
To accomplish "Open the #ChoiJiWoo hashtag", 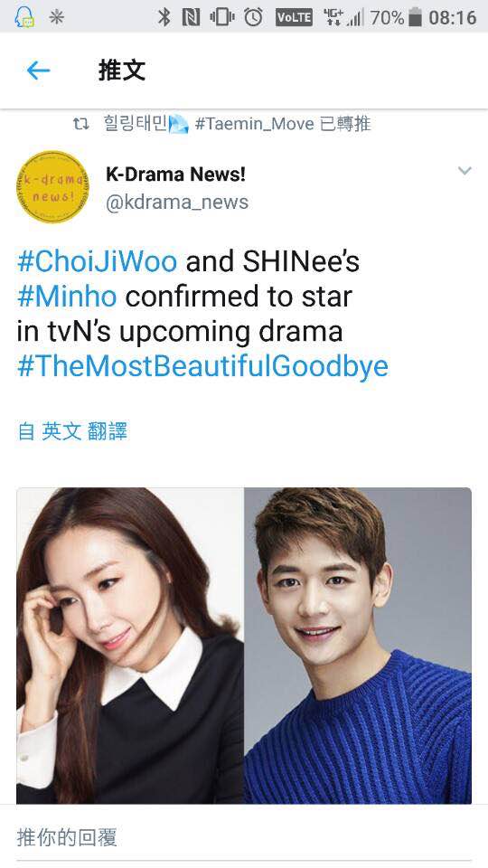I will click(97, 261).
